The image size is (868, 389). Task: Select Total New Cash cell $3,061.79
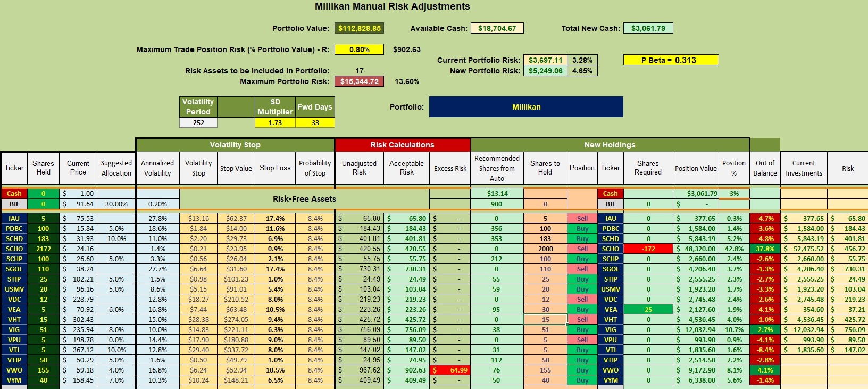pyautogui.click(x=648, y=28)
